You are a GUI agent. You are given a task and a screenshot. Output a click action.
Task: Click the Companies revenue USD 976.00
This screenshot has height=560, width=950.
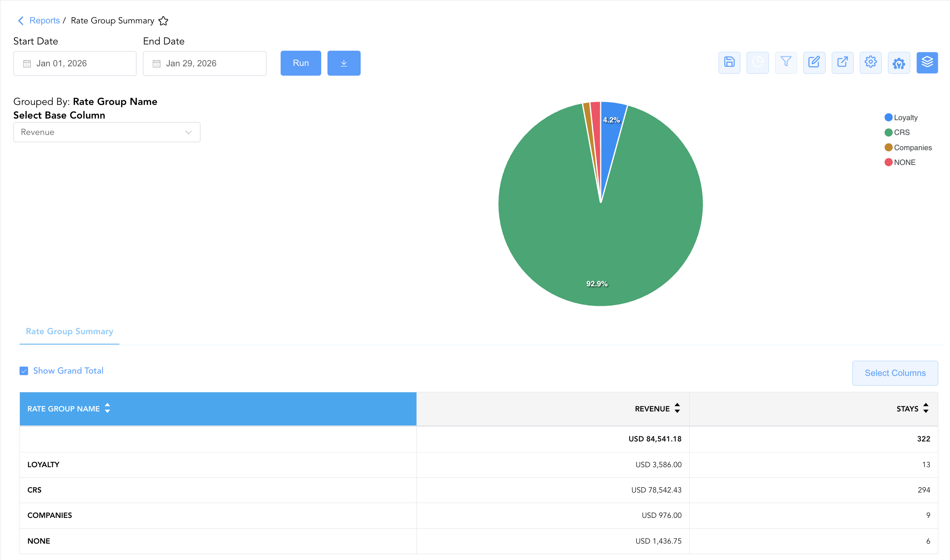tap(662, 515)
